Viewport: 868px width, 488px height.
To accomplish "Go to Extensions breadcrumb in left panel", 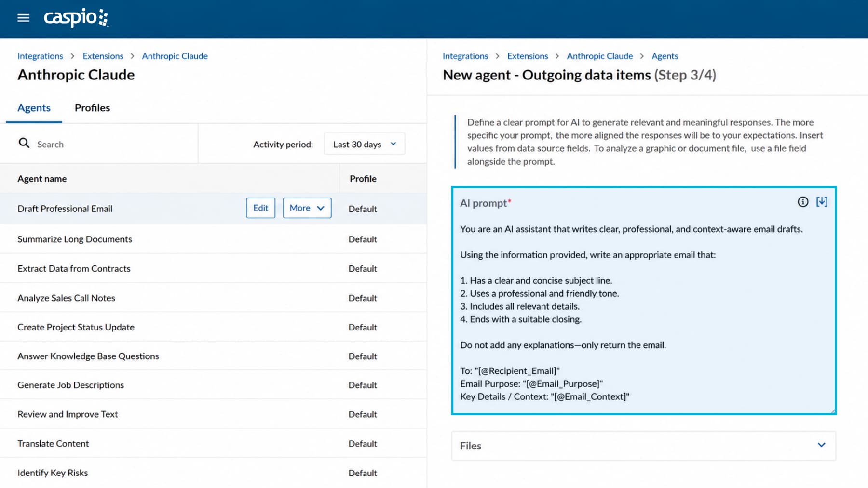I will (x=103, y=56).
